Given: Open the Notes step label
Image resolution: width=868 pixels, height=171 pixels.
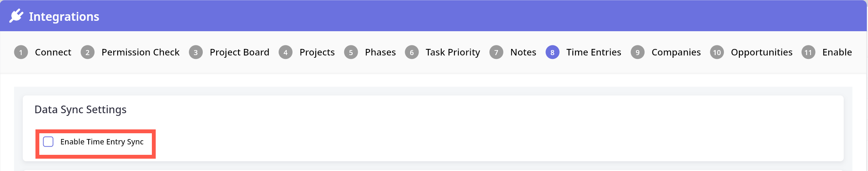Looking at the screenshot, I should tap(523, 52).
